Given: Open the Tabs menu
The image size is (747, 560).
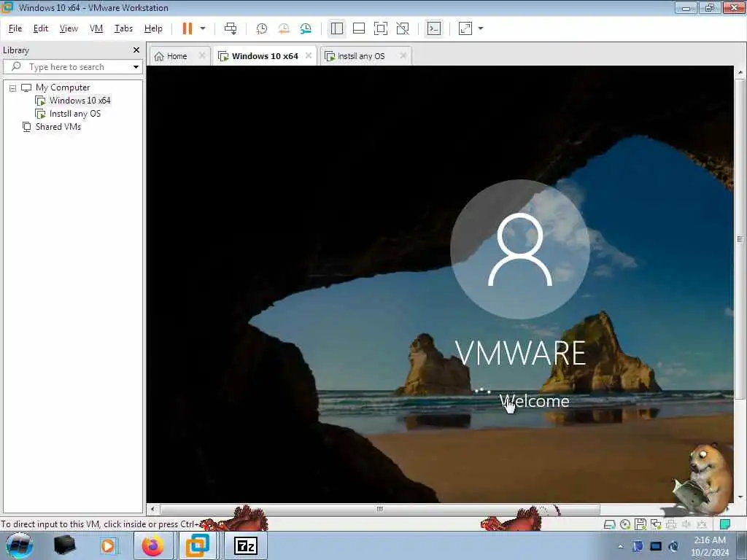Looking at the screenshot, I should tap(123, 28).
